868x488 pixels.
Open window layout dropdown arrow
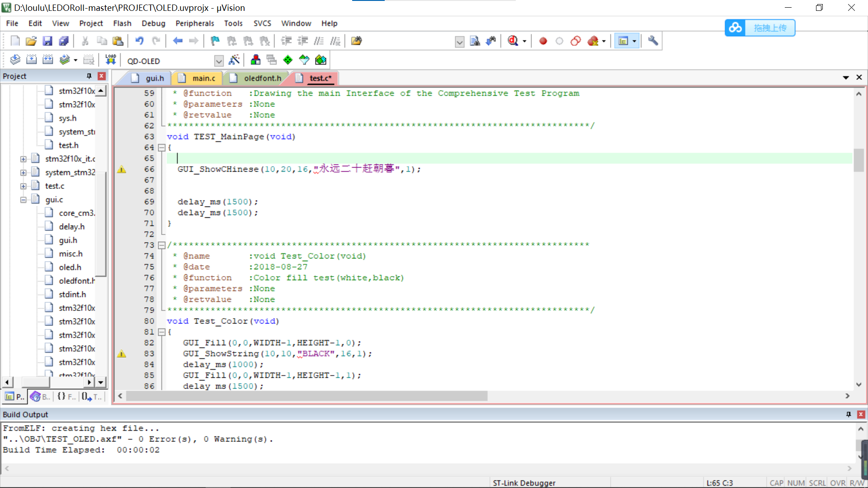[634, 41]
